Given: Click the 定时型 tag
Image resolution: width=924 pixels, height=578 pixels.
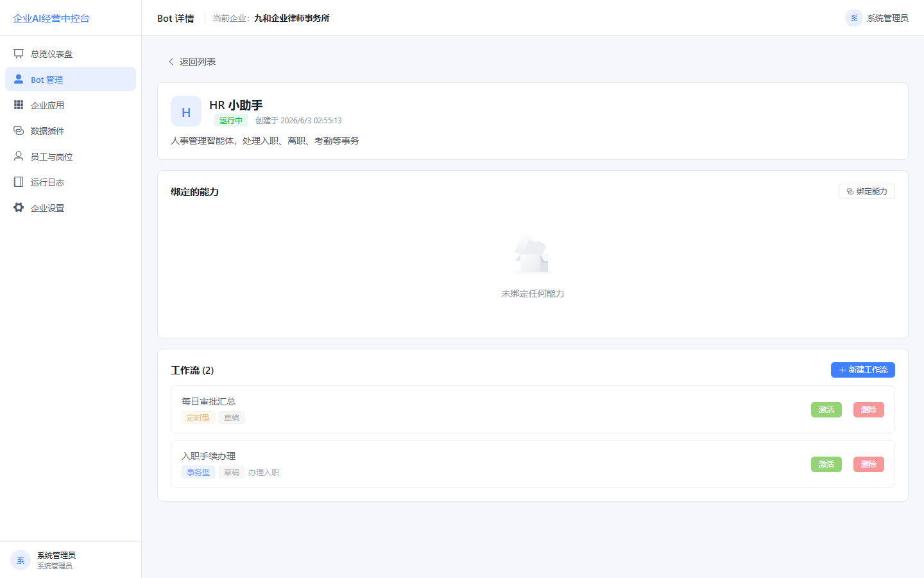Looking at the screenshot, I should (x=198, y=417).
